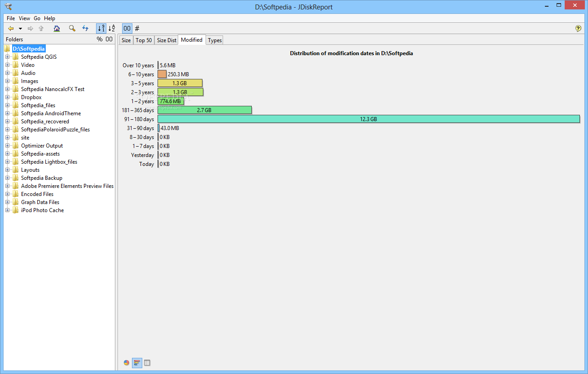The height and width of the screenshot is (374, 588).
Task: Switch to the Size tab
Action: (x=126, y=40)
